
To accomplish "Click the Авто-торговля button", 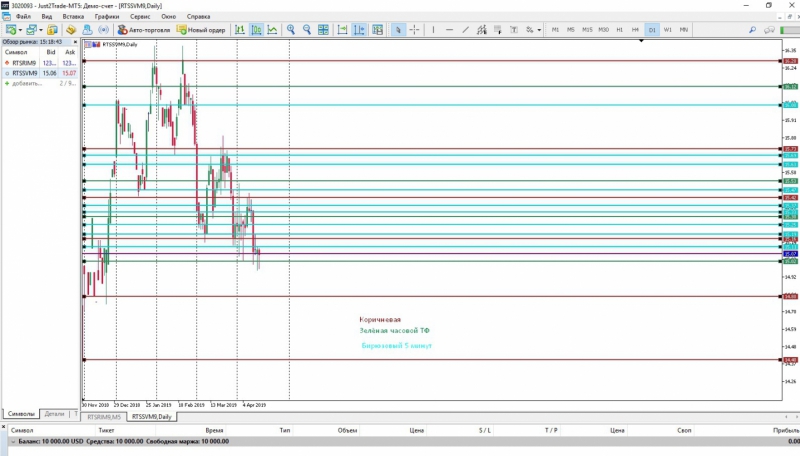I will [141, 30].
